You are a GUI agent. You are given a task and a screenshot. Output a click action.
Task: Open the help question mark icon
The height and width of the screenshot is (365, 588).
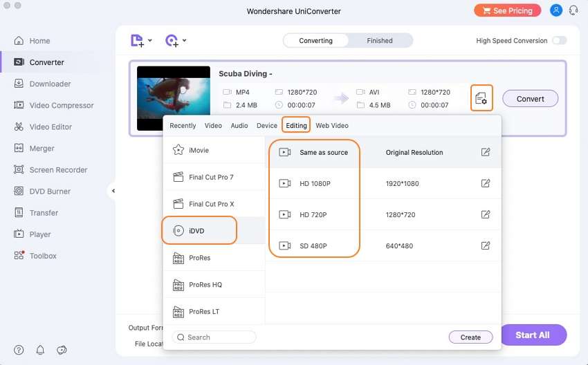click(19, 350)
